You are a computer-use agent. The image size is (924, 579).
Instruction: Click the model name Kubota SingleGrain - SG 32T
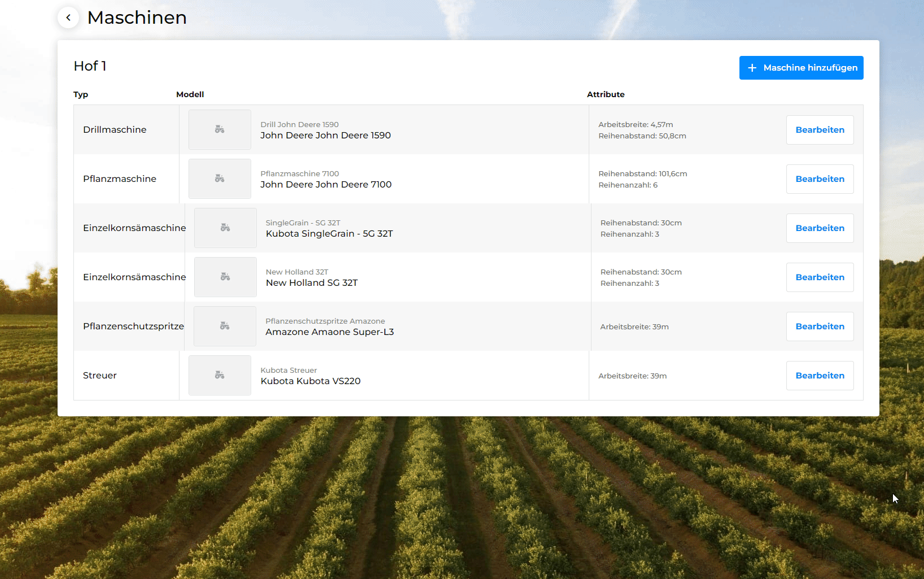point(329,233)
